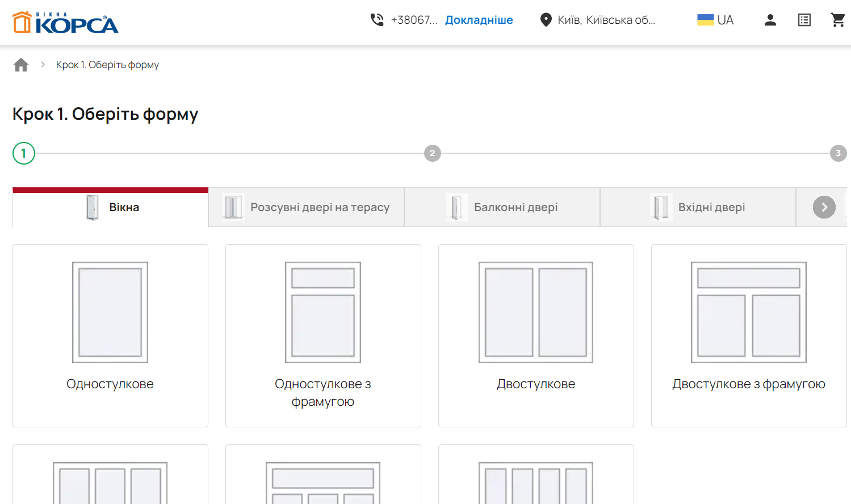This screenshot has width=851, height=504.
Task: Choose the Двостулкове window image
Action: (536, 312)
